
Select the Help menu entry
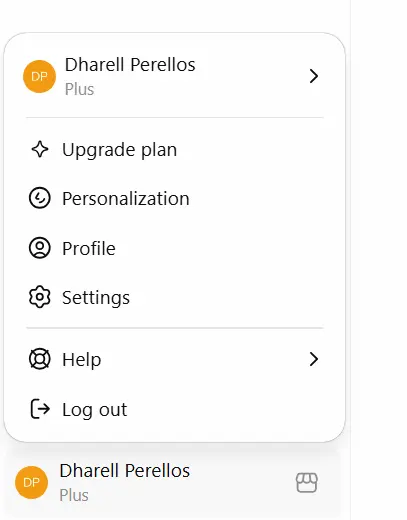click(174, 359)
